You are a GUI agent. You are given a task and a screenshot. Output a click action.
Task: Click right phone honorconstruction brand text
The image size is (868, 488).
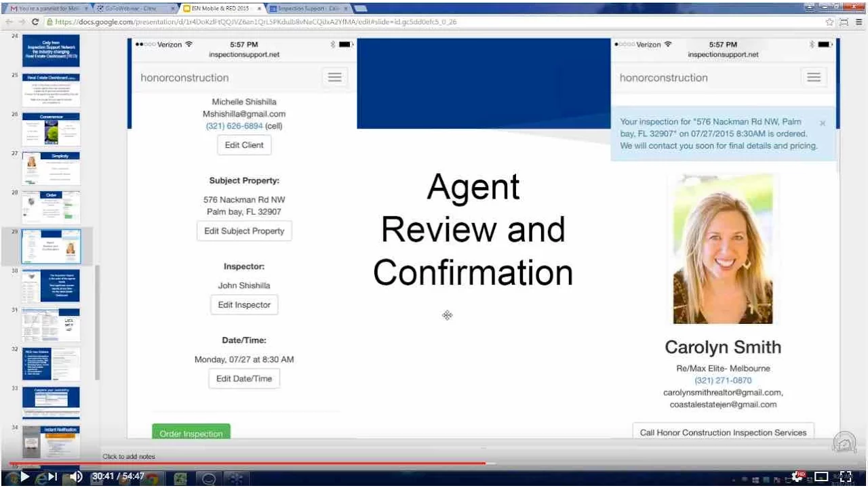pos(663,78)
